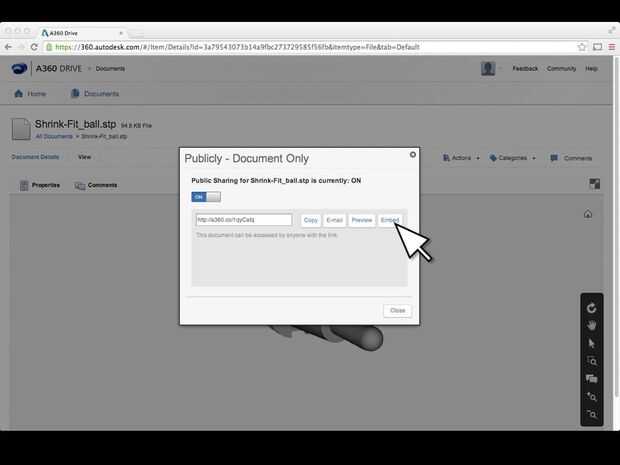Viewport: 620px width, 465px height.
Task: Bookmark page with the star icon
Action: 582,47
